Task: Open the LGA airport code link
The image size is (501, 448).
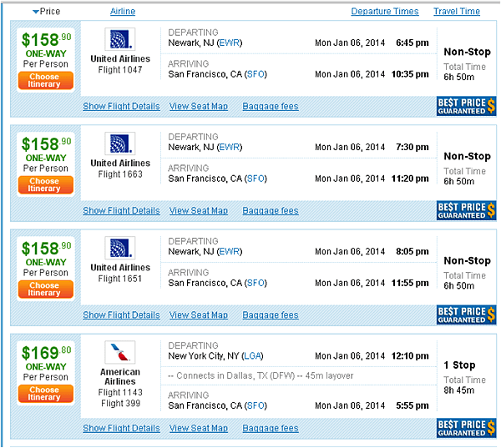Action: [252, 355]
